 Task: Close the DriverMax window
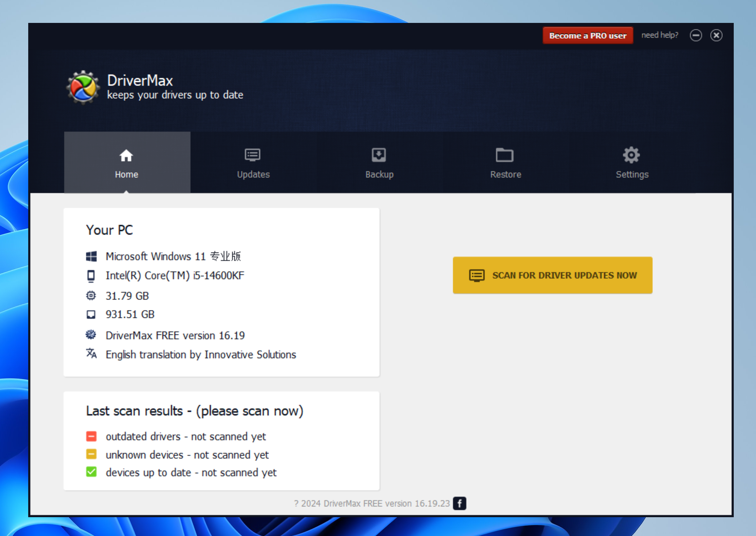coord(716,35)
